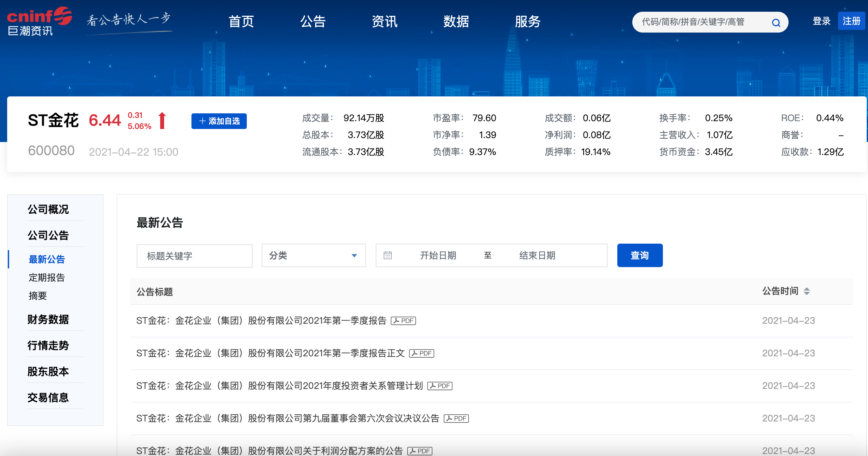Open the cninfo logo homepage

(39, 21)
